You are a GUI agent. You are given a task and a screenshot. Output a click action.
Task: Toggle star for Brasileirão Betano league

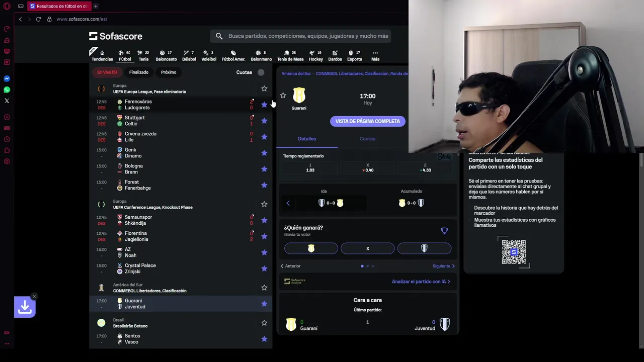pyautogui.click(x=264, y=323)
